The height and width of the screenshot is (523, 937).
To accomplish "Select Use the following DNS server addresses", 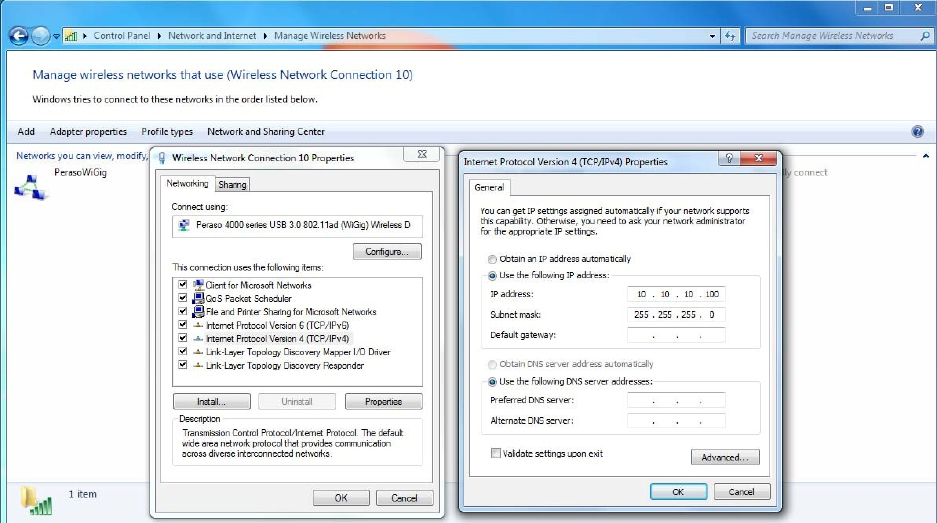I will pos(492,382).
